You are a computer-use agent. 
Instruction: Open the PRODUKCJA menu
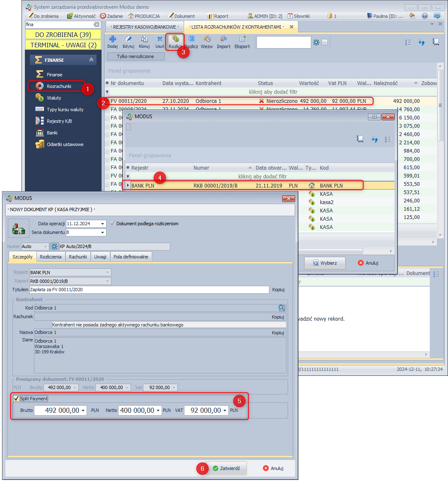pos(144,16)
